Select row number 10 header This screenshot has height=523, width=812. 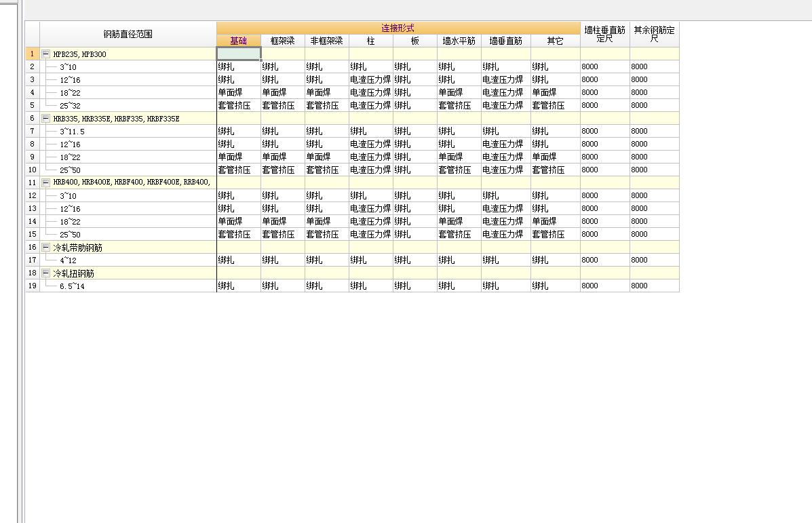(x=32, y=170)
